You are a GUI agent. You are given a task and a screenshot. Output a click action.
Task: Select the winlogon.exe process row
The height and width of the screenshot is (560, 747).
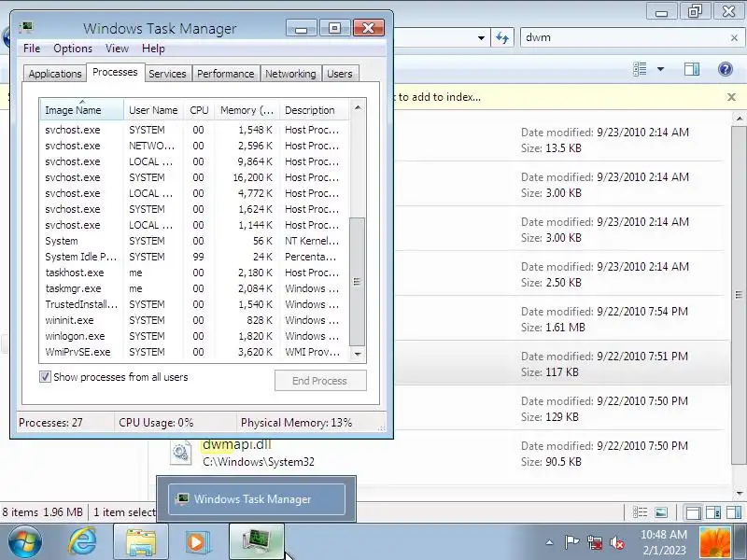click(194, 336)
